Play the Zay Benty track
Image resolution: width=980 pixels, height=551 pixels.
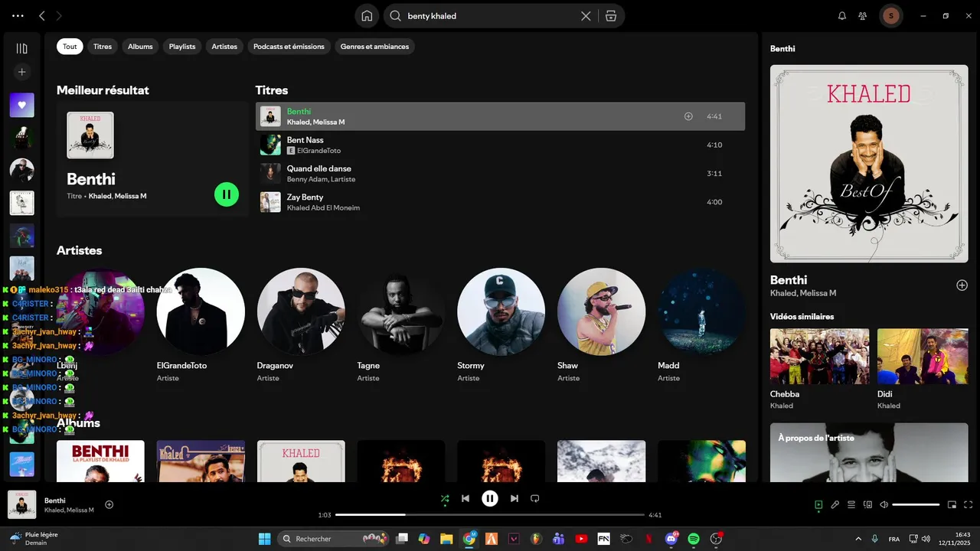tap(500, 202)
